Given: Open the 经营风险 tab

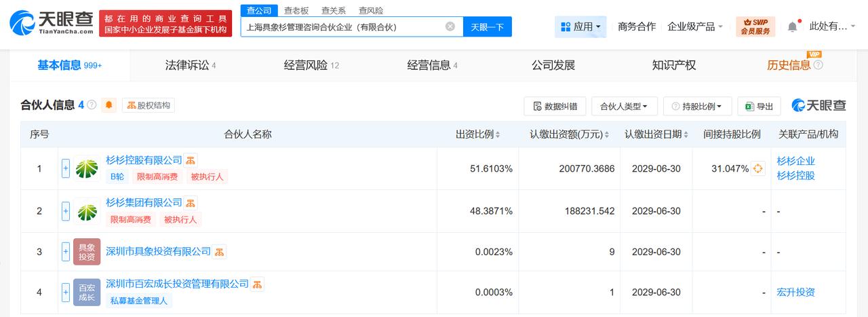Looking at the screenshot, I should [x=311, y=66].
